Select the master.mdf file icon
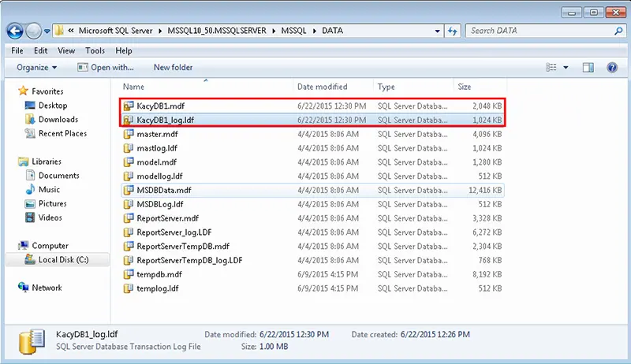This screenshot has height=364, width=631. [129, 134]
